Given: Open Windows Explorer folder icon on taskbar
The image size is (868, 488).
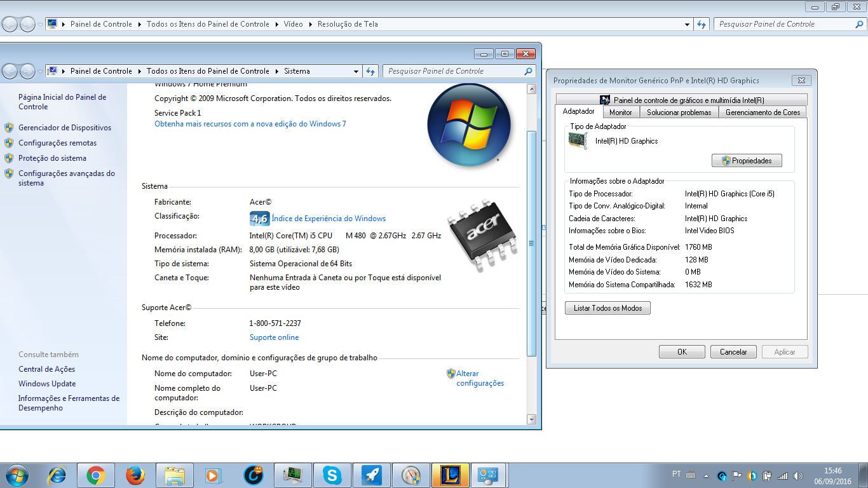Looking at the screenshot, I should coord(174,475).
